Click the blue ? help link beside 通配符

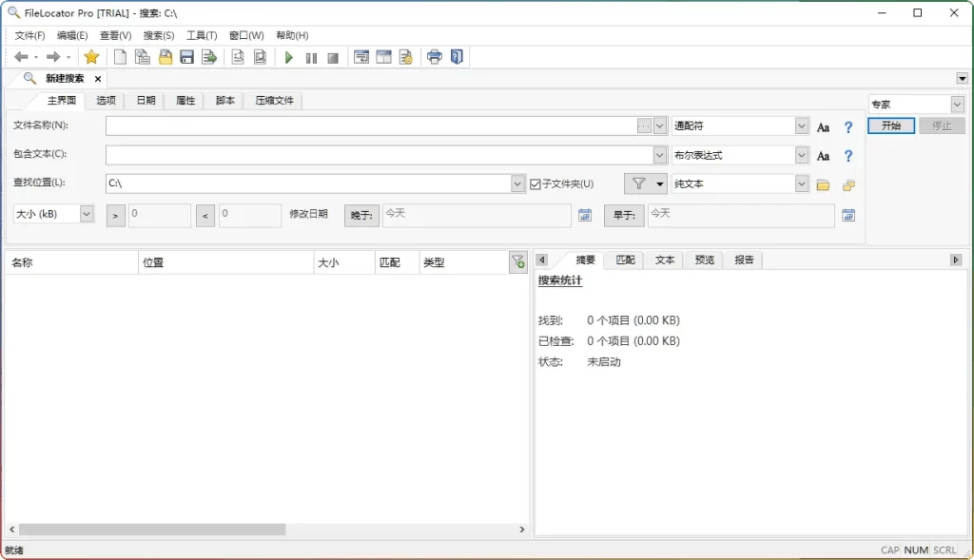847,126
